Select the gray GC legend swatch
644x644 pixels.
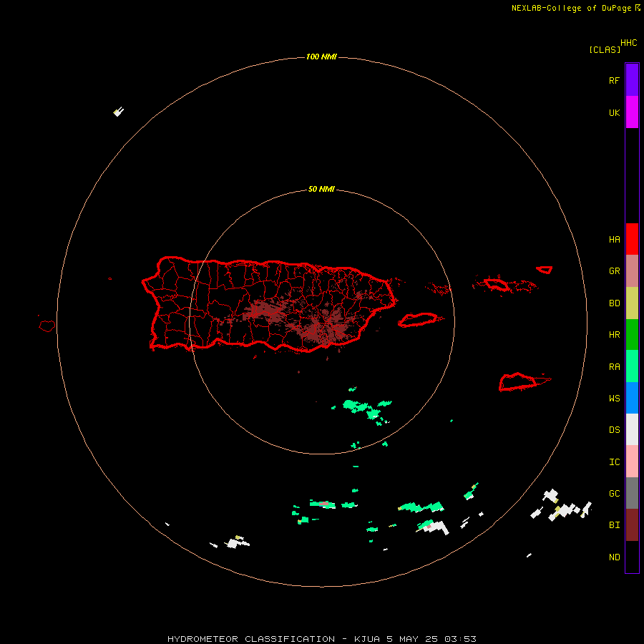pos(632,493)
